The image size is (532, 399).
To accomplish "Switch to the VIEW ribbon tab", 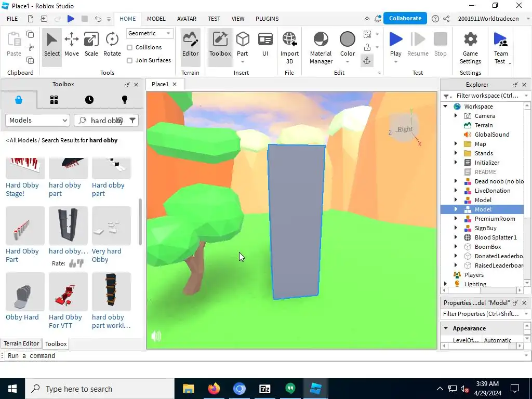I will (x=238, y=19).
